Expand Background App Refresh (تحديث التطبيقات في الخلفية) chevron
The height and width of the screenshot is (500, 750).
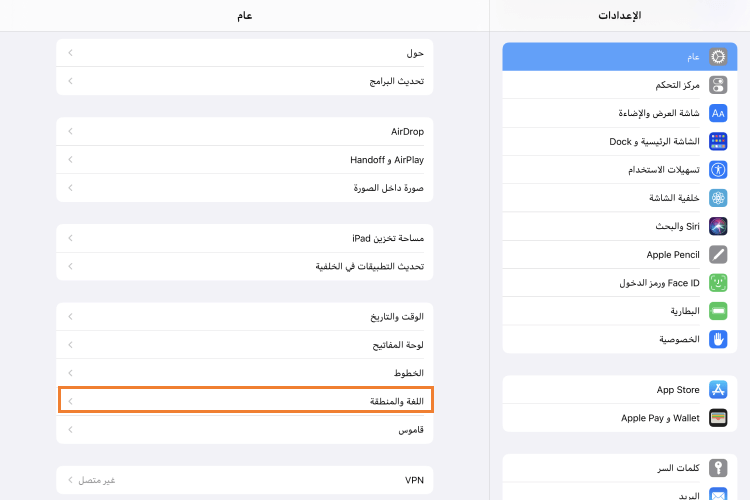(70, 266)
